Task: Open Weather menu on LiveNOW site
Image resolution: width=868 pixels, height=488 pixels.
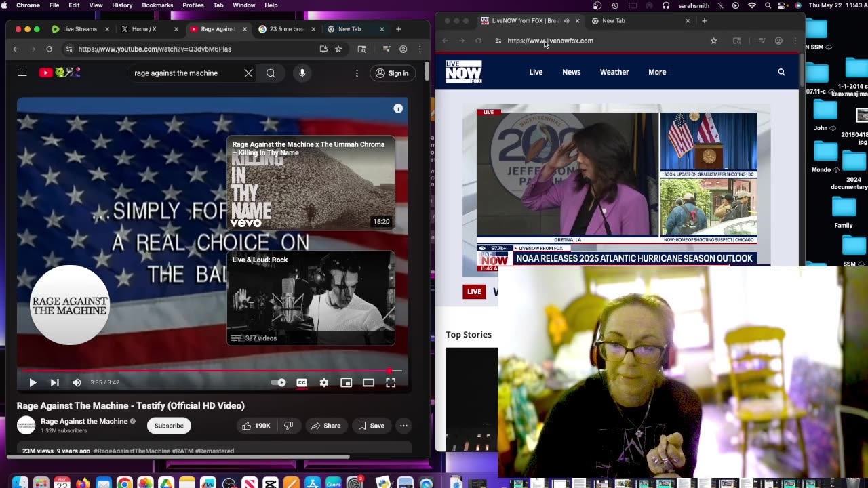Action: click(614, 72)
